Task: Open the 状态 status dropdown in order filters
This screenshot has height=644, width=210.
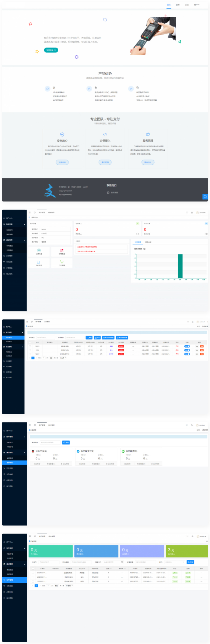Action: click(175, 562)
